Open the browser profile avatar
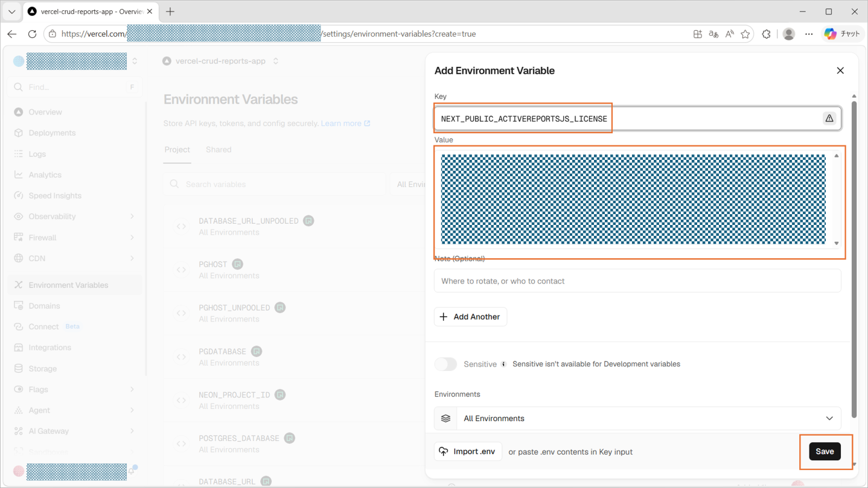 pos(789,34)
